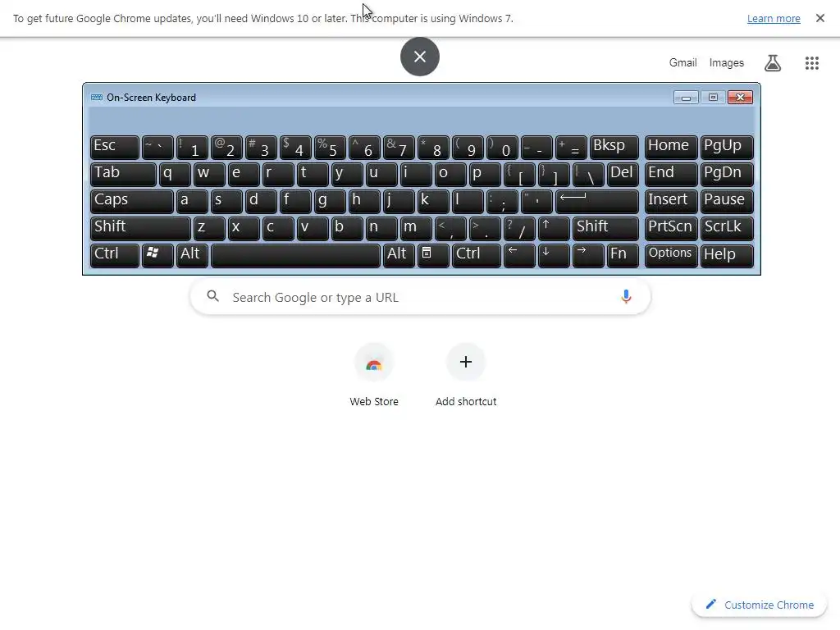Click the slash question mark key
The image size is (840, 630).
[x=519, y=228]
